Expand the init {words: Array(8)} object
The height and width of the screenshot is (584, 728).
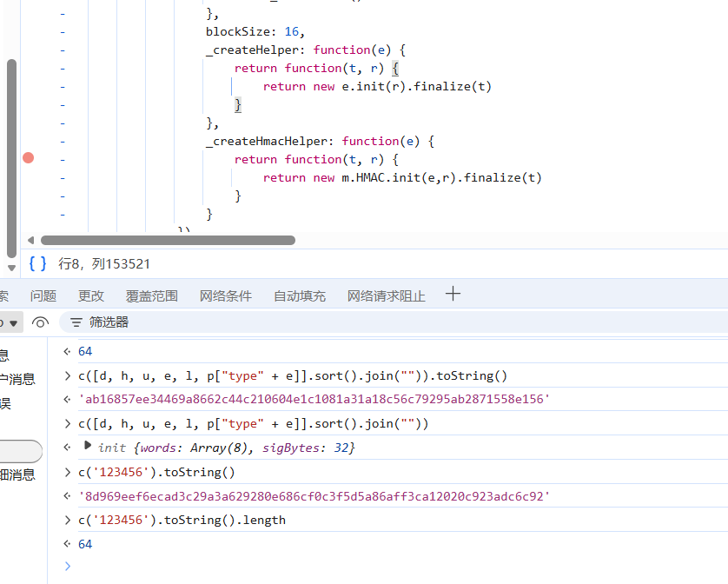coord(88,447)
